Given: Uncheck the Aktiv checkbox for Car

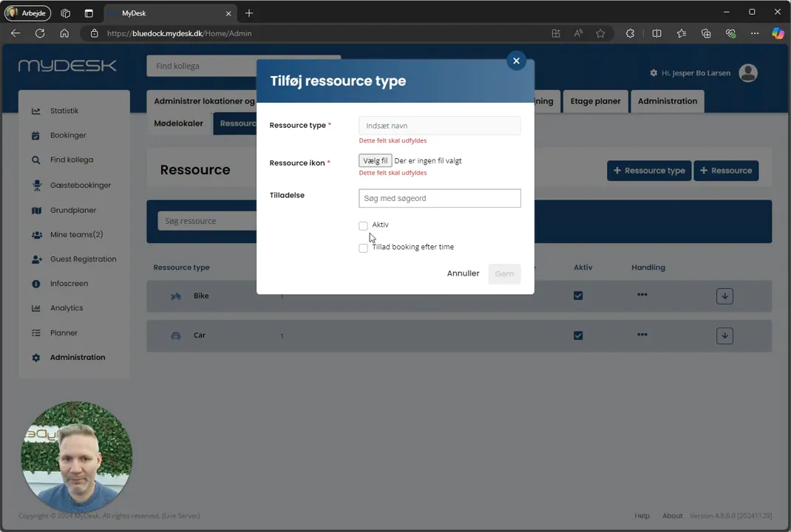Looking at the screenshot, I should coord(578,335).
